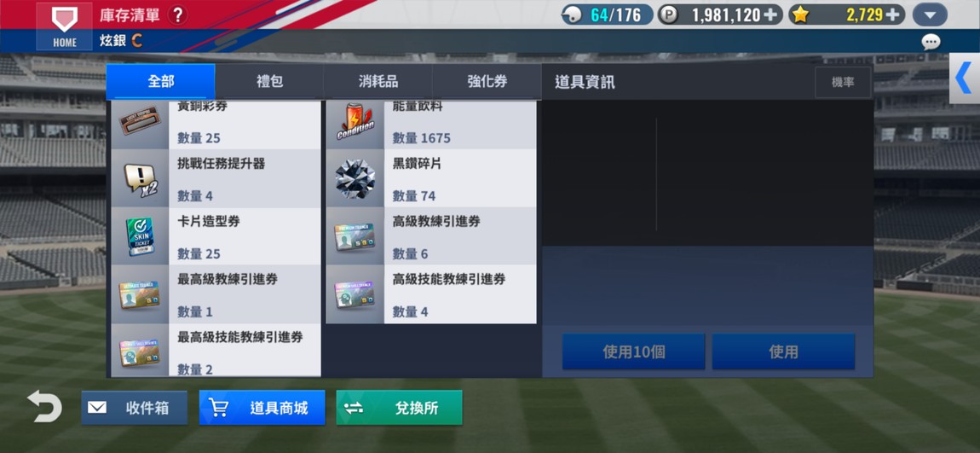Choose 挑戰任務提升器 x2 booster item
The height and width of the screenshot is (453, 980).
coord(216,178)
